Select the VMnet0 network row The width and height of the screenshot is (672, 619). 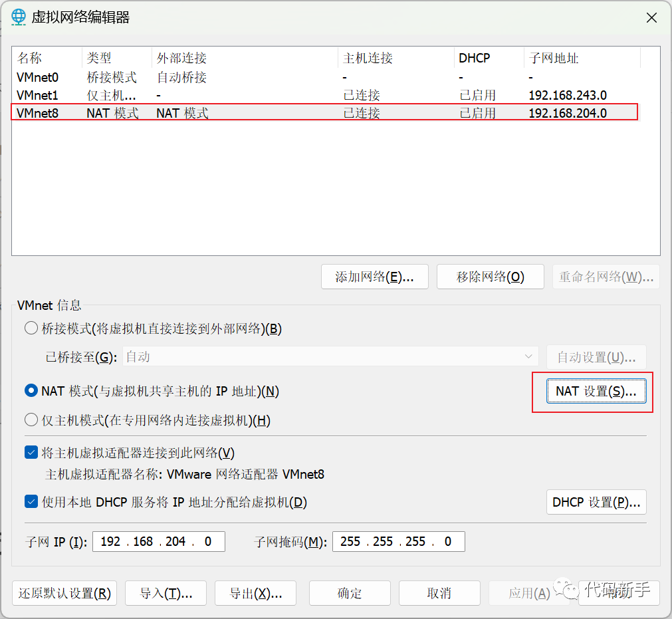[x=326, y=78]
